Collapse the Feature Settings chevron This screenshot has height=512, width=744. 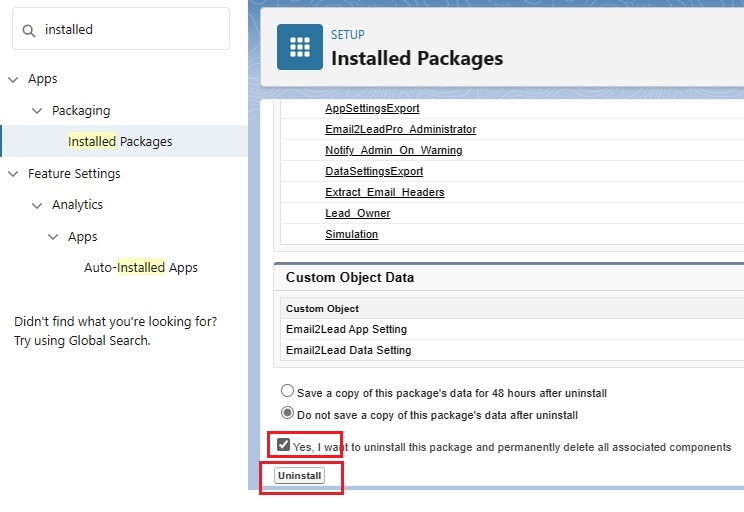(13, 174)
